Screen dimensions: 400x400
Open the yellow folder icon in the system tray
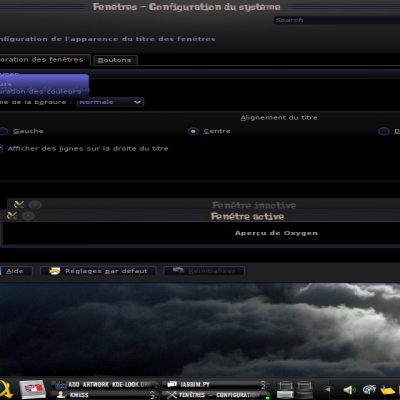coord(388,390)
